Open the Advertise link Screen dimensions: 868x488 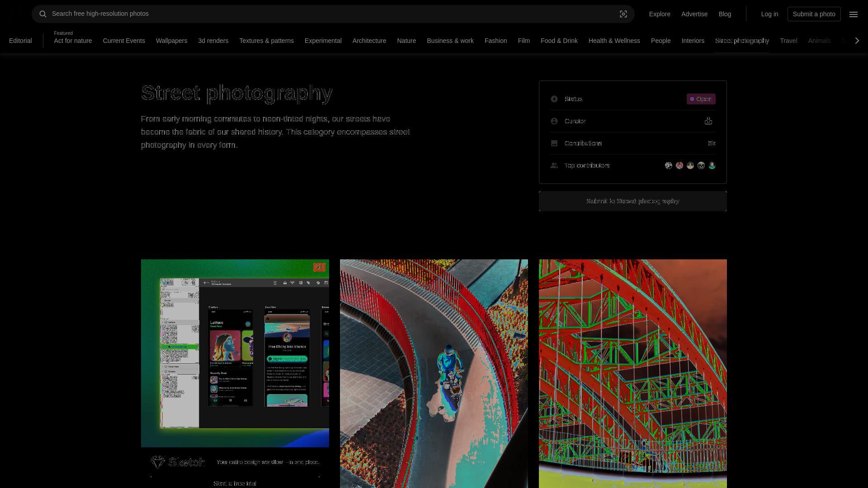(694, 14)
